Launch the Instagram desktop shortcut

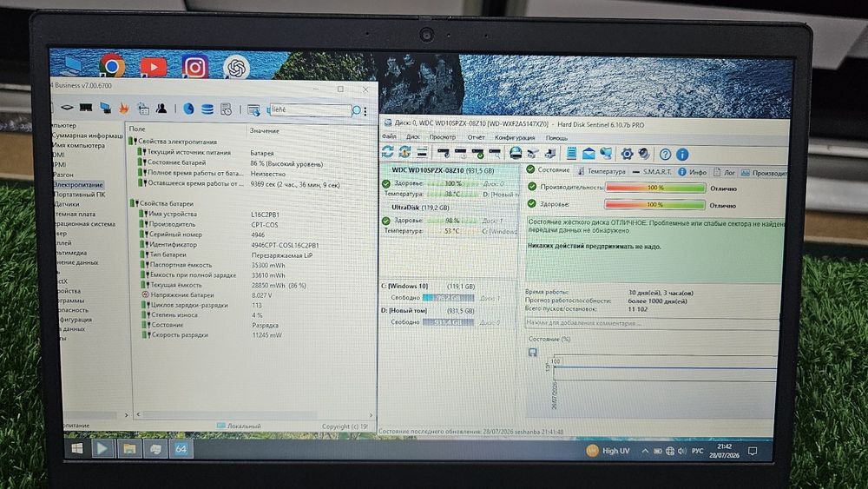tap(194, 67)
